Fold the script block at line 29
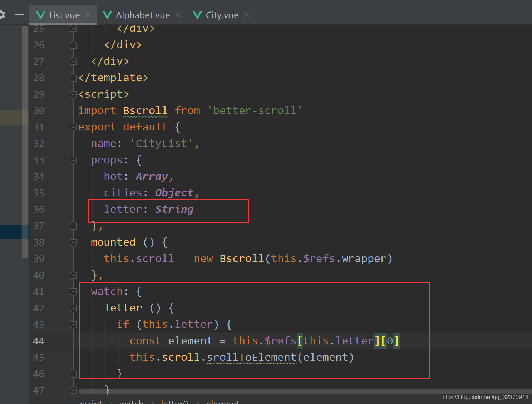 tap(73, 94)
